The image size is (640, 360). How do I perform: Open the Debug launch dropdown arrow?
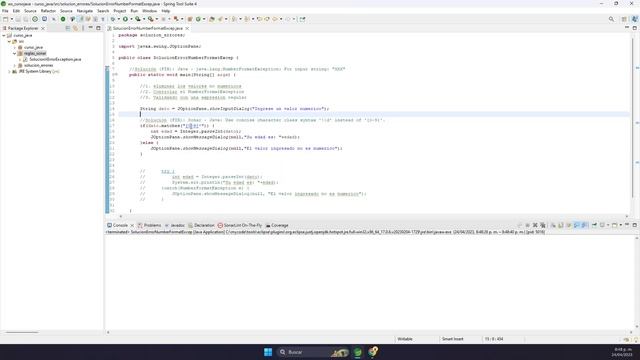click(118, 19)
